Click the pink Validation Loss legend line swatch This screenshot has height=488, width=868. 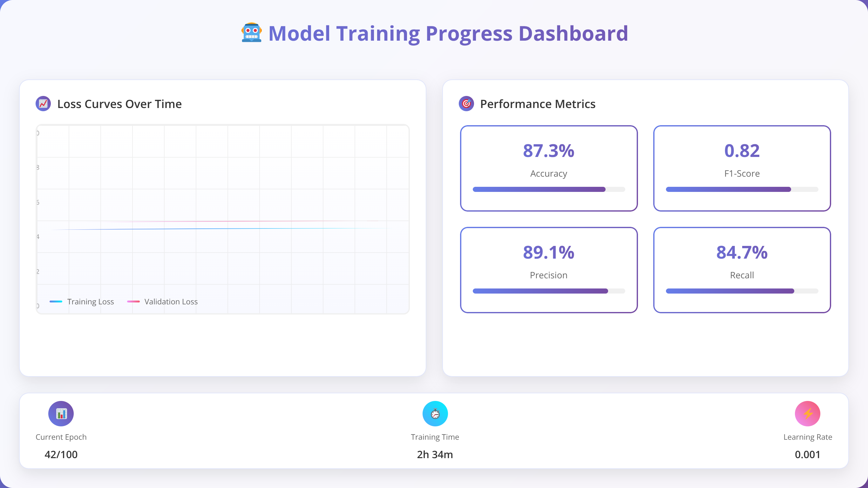(133, 302)
